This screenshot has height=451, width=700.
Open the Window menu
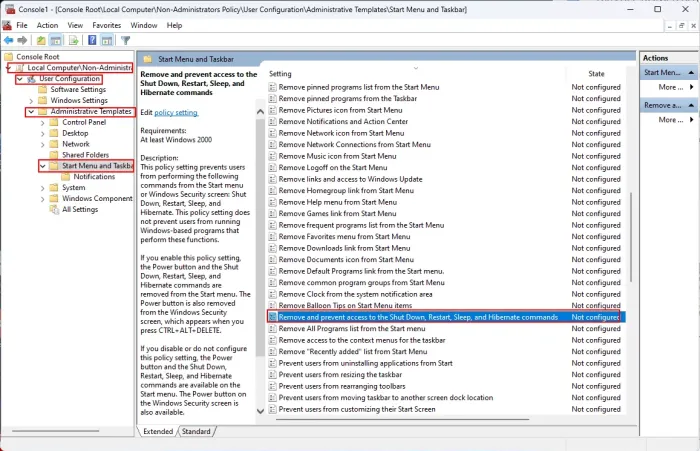point(144,25)
